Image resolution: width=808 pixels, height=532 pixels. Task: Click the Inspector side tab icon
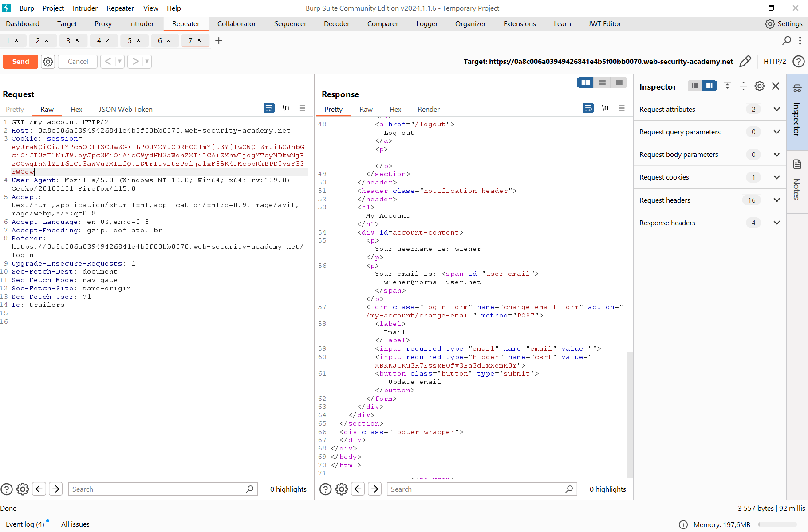click(x=797, y=89)
